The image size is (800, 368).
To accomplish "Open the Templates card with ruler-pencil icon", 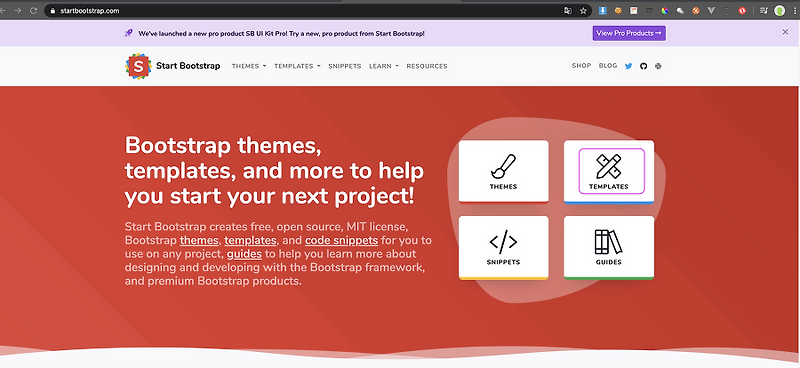I will click(609, 171).
